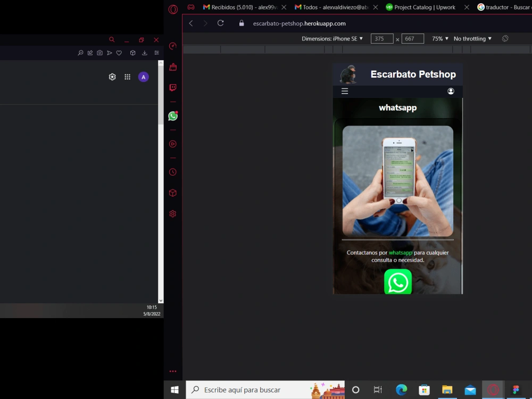The height and width of the screenshot is (399, 532).
Task: Close the Project Catalog Upwork tab
Action: point(467,7)
